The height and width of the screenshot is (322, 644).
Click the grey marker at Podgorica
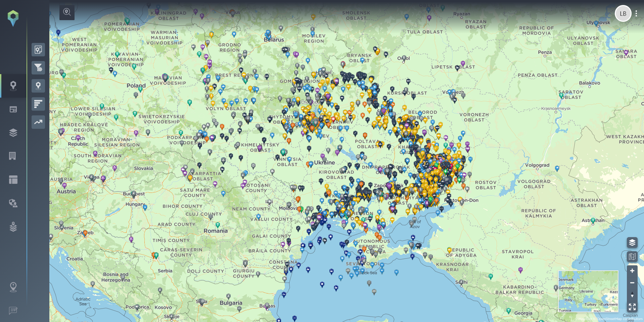[x=137, y=308]
